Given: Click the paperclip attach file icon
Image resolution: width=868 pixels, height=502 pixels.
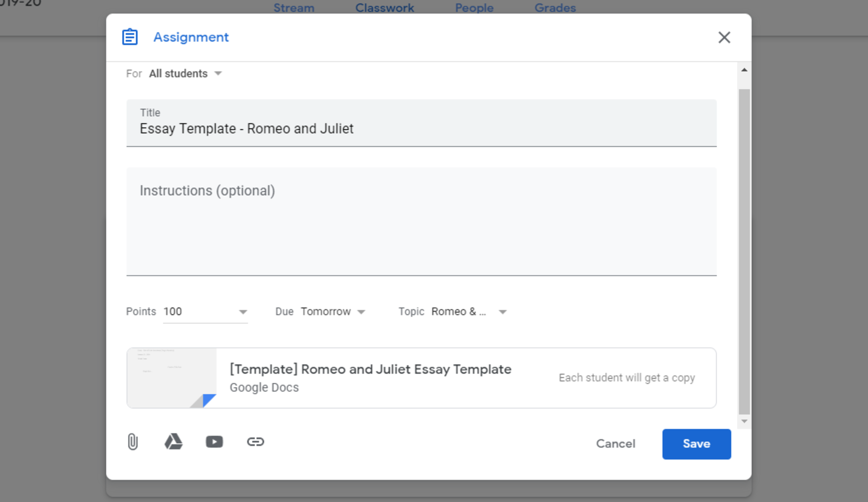Looking at the screenshot, I should pyautogui.click(x=133, y=442).
